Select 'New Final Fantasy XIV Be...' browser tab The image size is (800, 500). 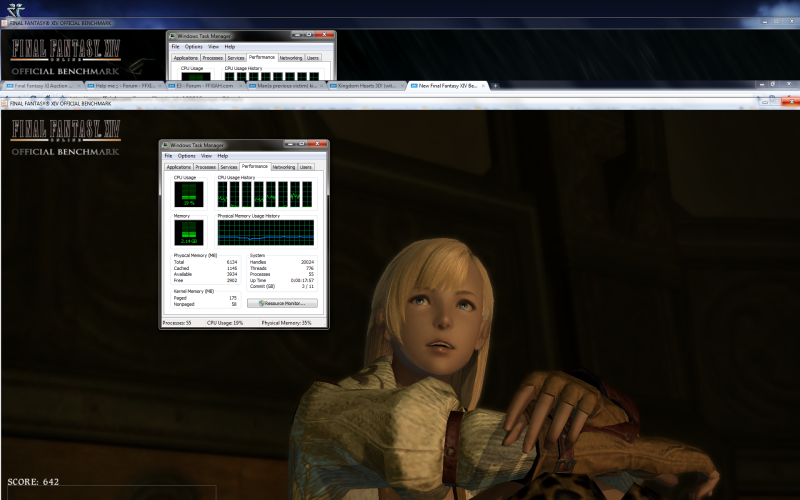[x=448, y=86]
